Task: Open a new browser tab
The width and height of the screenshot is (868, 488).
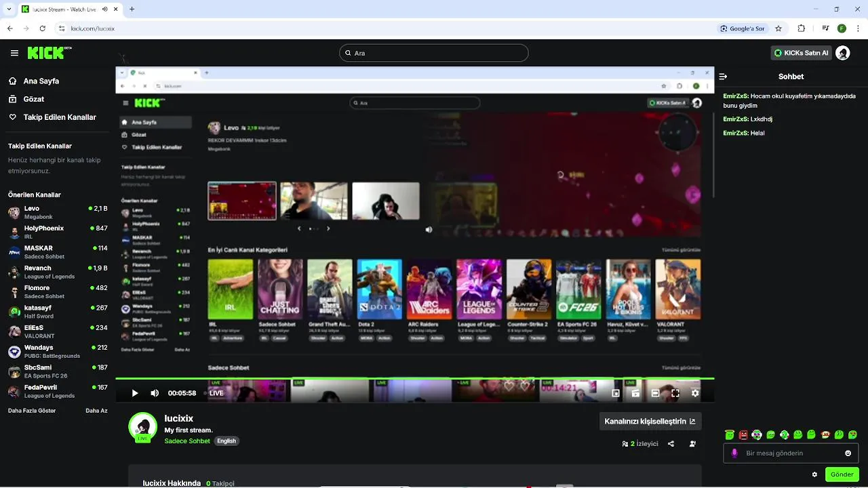Action: (132, 9)
